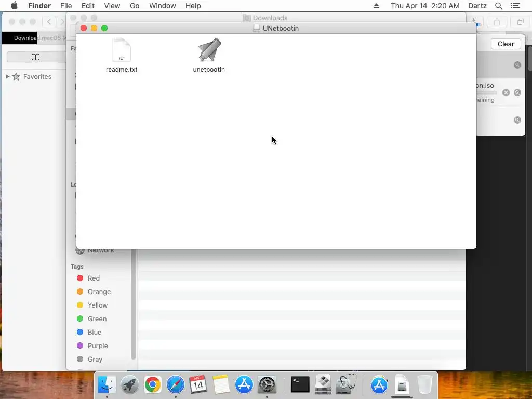532x399 pixels.
Task: Open Safari bookmarks sidebar tab
Action: [36, 57]
